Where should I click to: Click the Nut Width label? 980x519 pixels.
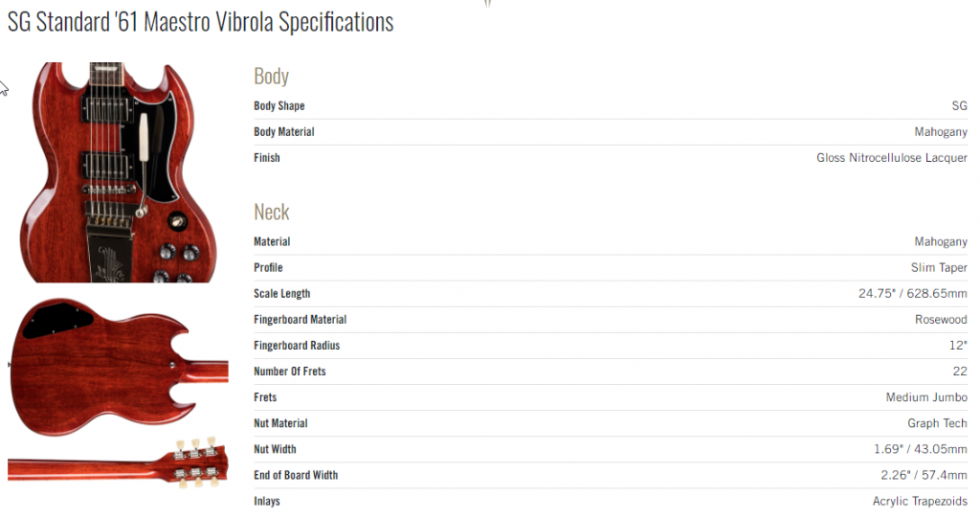click(275, 449)
